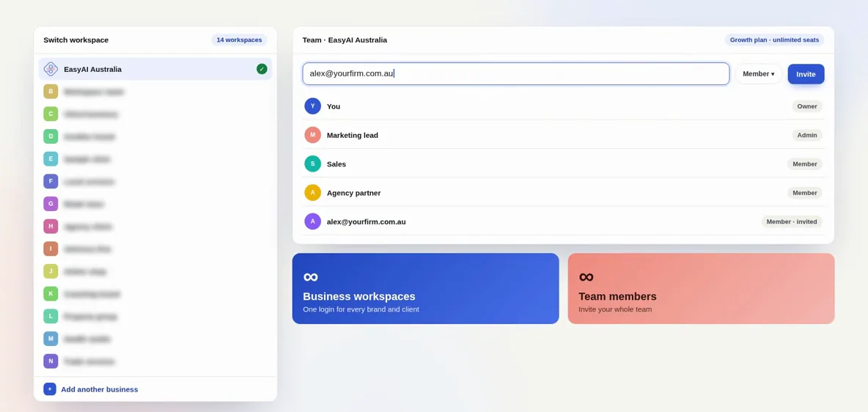Click the EasyAI Australia workspace name
The image size is (868, 412).
pos(92,69)
